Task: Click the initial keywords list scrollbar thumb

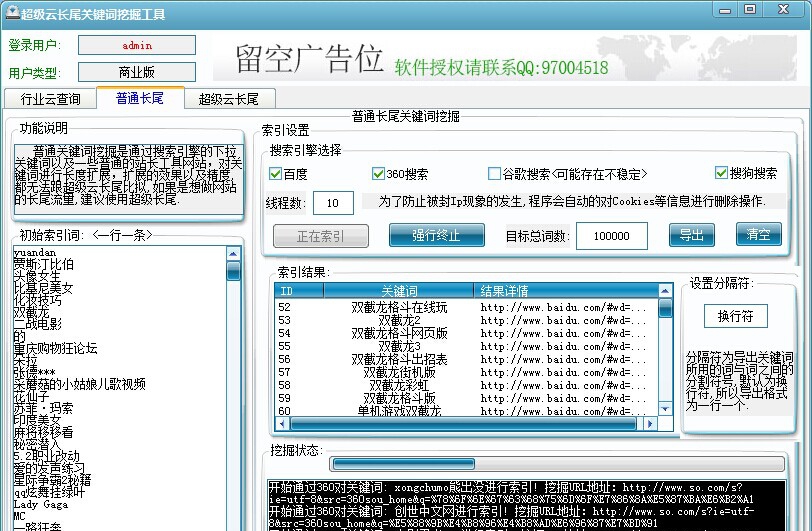Action: (x=233, y=271)
